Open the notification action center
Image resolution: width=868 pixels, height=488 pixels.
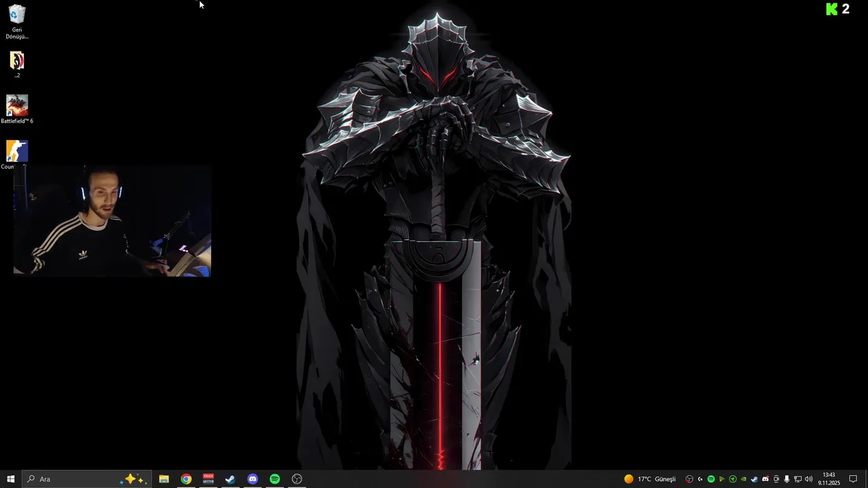click(853, 479)
